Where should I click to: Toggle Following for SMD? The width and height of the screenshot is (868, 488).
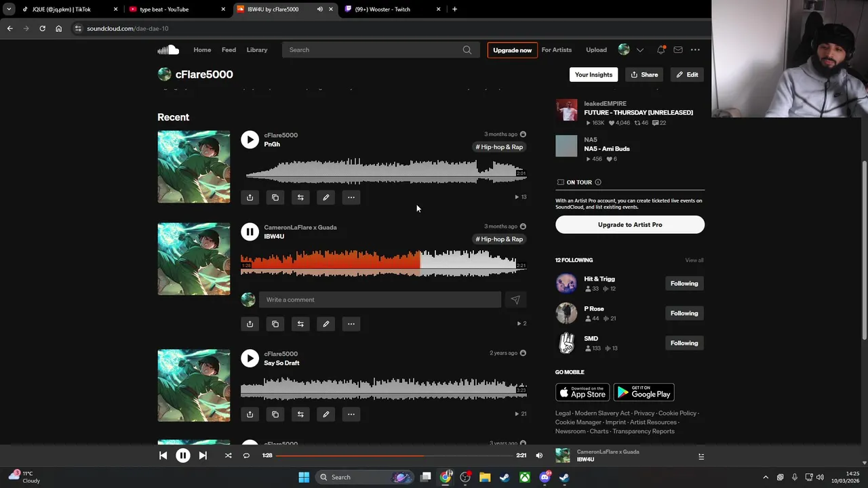click(684, 343)
